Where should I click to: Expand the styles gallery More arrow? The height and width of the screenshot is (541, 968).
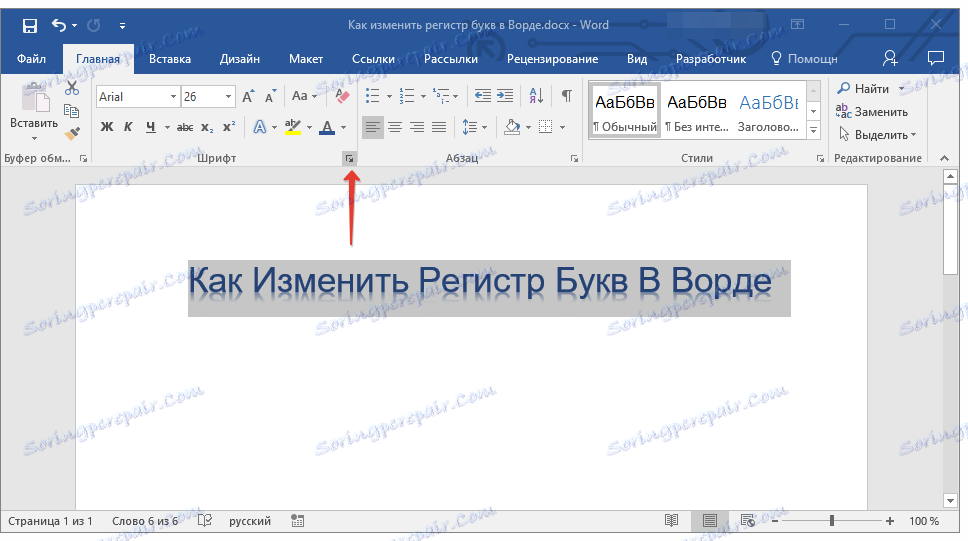pyautogui.click(x=813, y=130)
